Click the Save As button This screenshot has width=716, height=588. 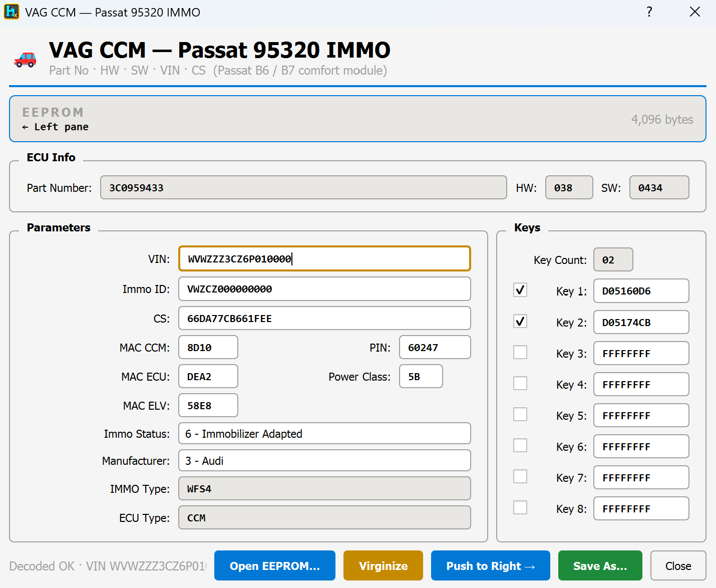[600, 565]
